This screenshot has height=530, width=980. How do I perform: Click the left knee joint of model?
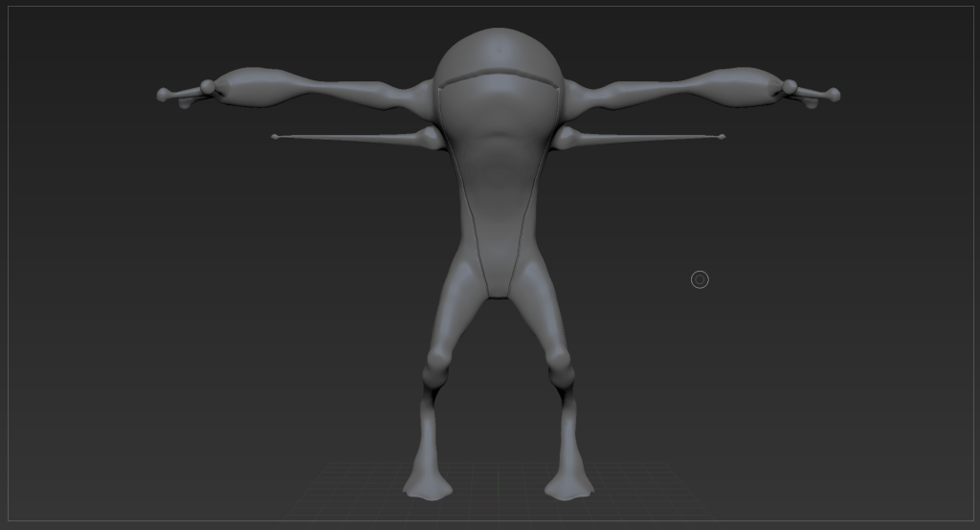pyautogui.click(x=437, y=362)
